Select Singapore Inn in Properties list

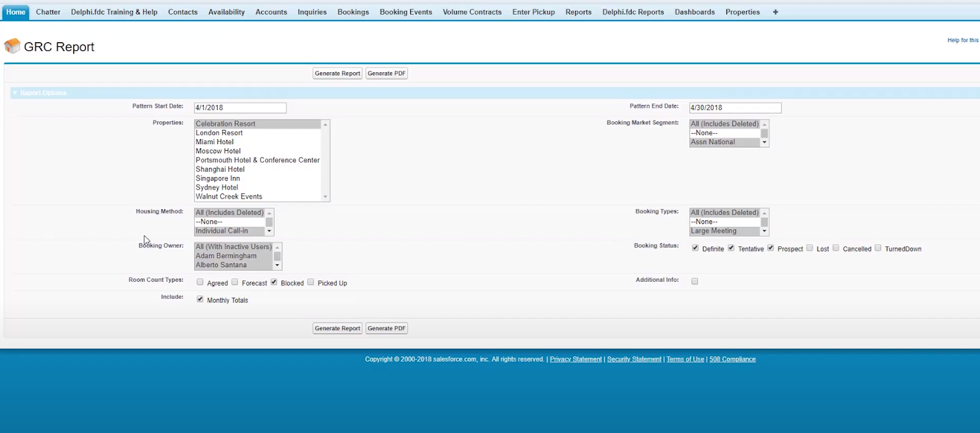[x=258, y=178]
